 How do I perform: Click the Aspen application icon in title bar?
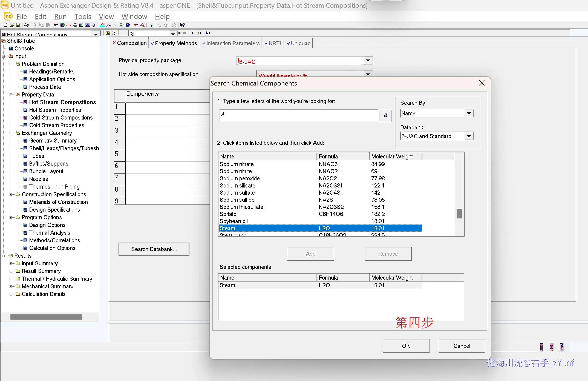pos(5,5)
